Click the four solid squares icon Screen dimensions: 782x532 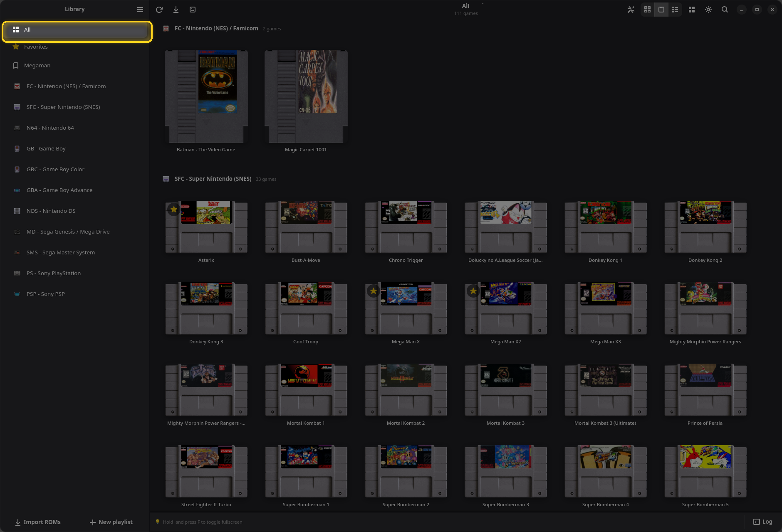[692, 10]
